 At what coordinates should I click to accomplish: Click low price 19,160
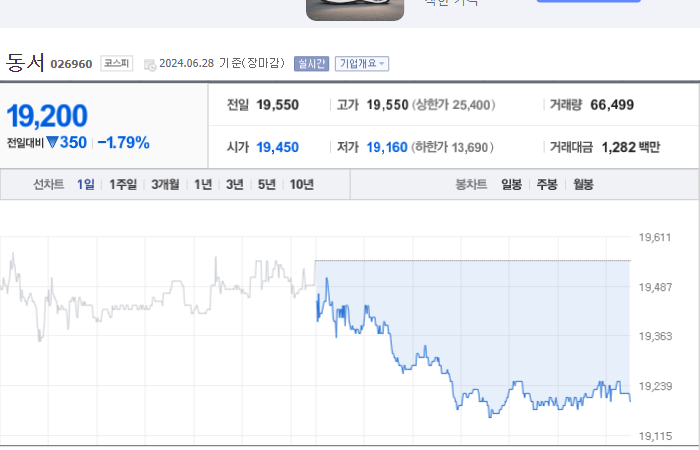(387, 147)
